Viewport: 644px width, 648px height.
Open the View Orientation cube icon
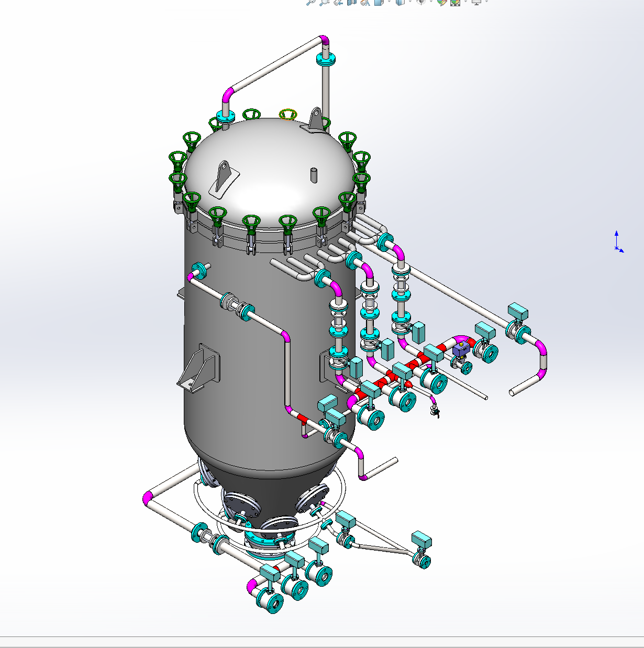[x=380, y=2]
